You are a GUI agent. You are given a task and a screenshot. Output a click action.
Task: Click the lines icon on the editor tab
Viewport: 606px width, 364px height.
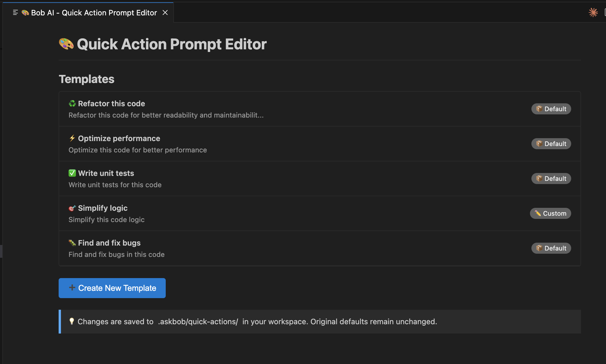tap(15, 12)
